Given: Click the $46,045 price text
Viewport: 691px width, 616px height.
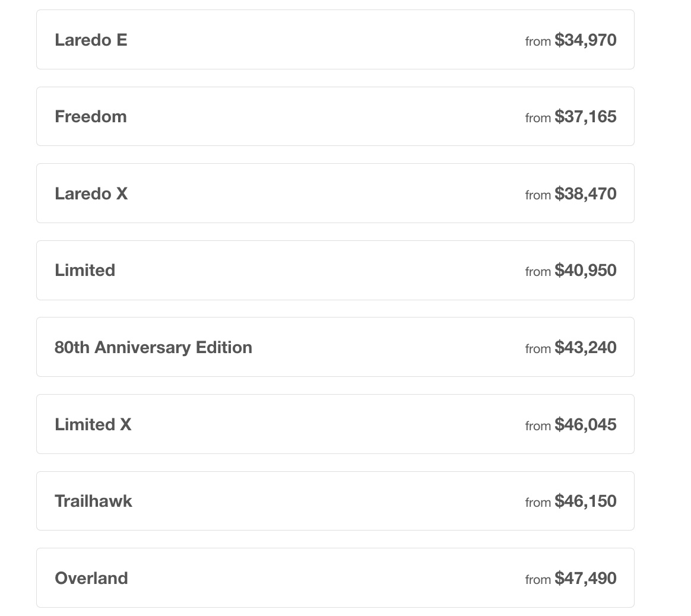Looking at the screenshot, I should point(585,424).
